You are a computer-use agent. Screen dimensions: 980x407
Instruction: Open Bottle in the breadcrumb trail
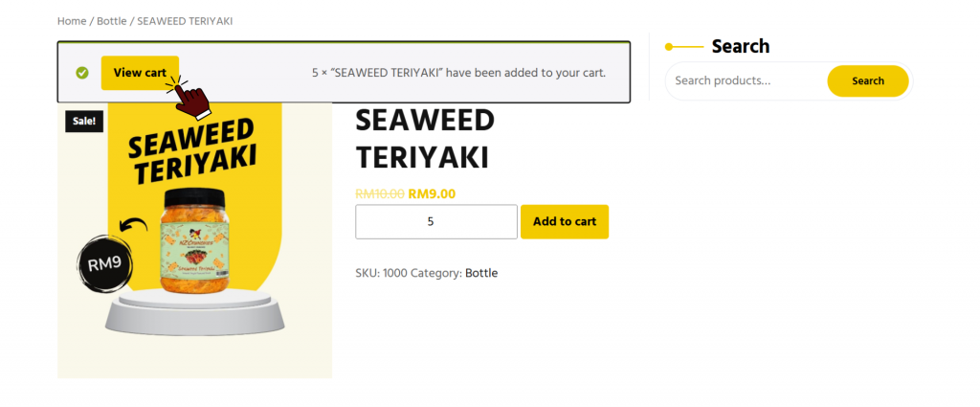tap(111, 21)
